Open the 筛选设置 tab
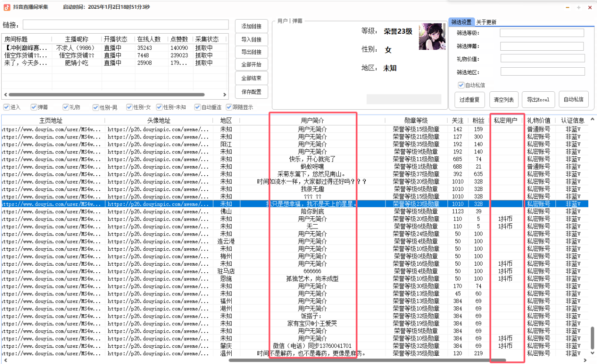 coord(461,21)
